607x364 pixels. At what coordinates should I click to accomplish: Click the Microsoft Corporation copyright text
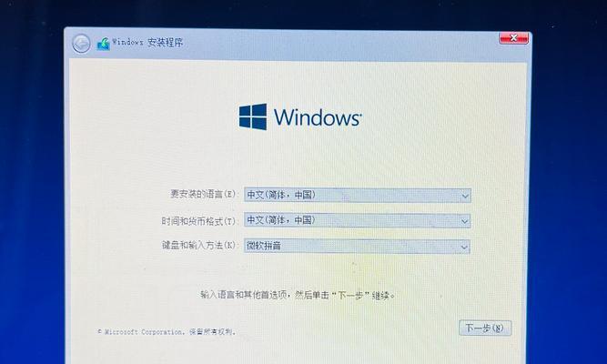click(x=166, y=332)
